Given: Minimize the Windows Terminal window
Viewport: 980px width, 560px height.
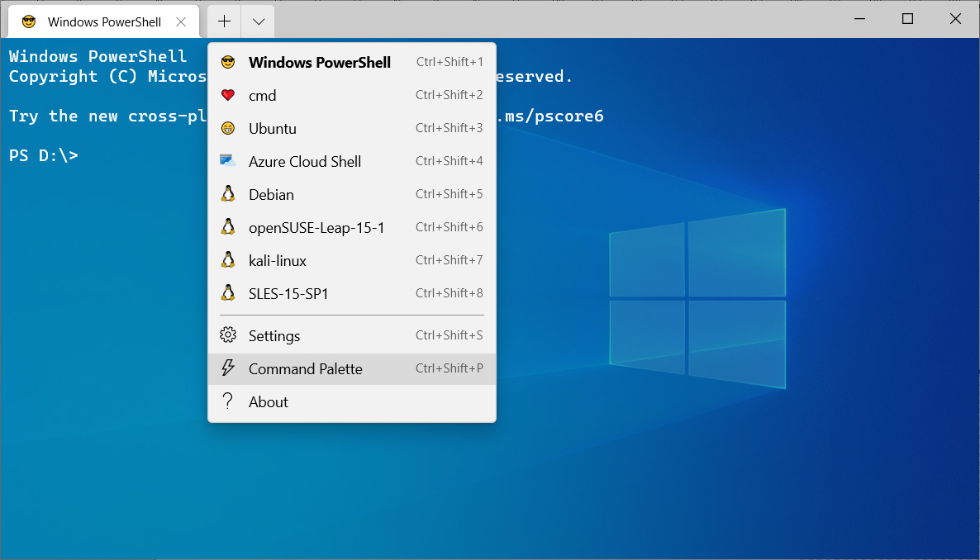Looking at the screenshot, I should tap(860, 19).
